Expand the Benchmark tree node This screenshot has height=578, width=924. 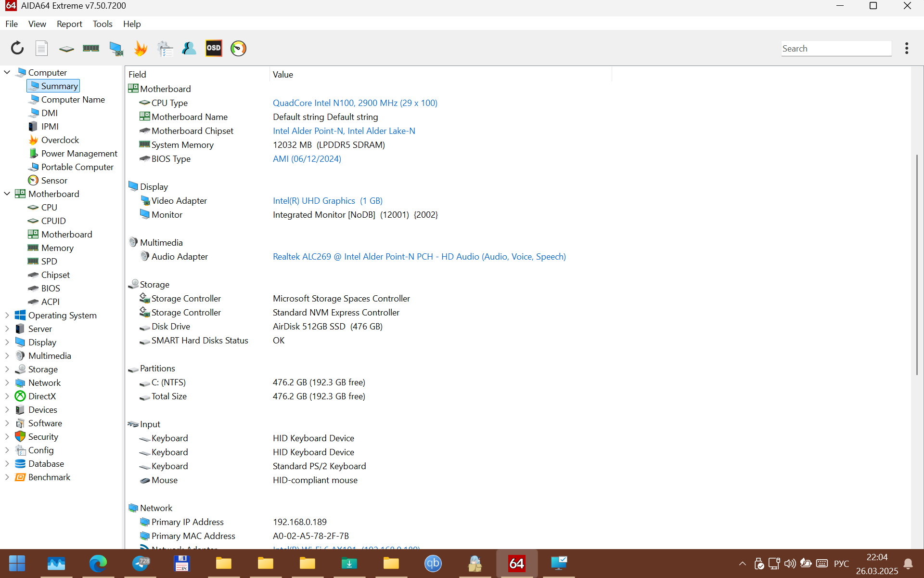[x=7, y=477]
